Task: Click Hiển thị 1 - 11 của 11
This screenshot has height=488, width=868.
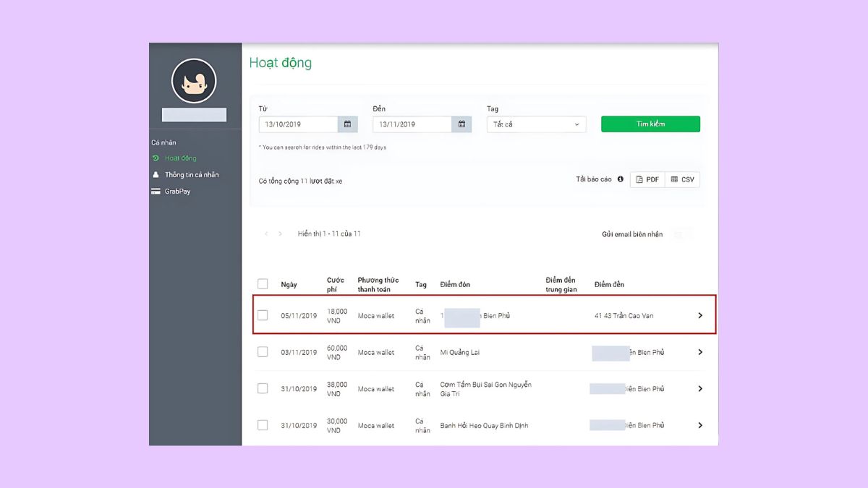Action: [x=329, y=234]
